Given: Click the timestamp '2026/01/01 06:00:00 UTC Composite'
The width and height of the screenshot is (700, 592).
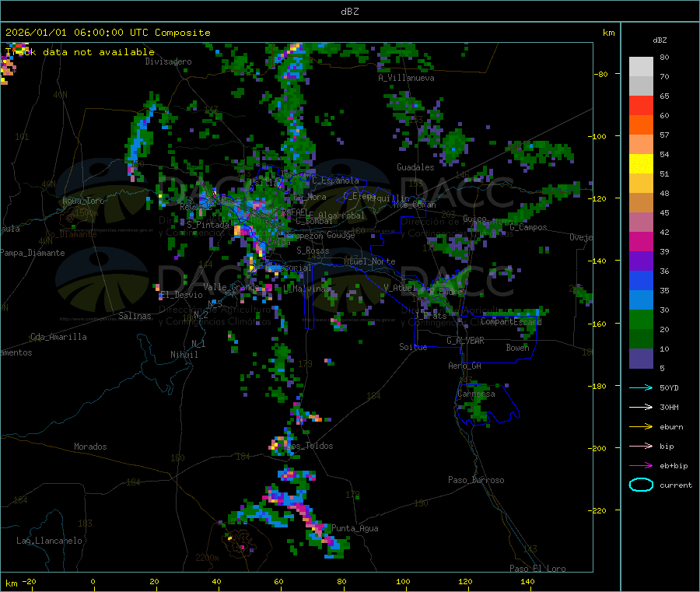Looking at the screenshot, I should point(107,33).
